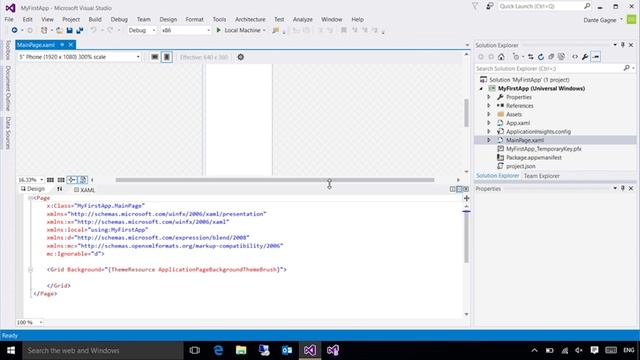Toggle Show All Files in Solution Explorer

(x=561, y=57)
